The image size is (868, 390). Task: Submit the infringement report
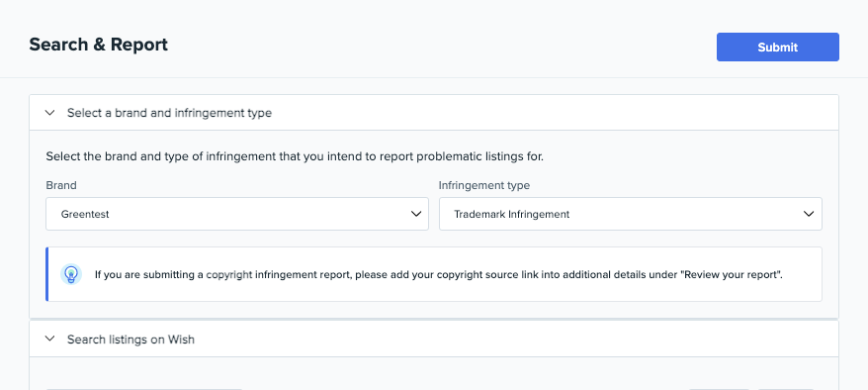(778, 48)
